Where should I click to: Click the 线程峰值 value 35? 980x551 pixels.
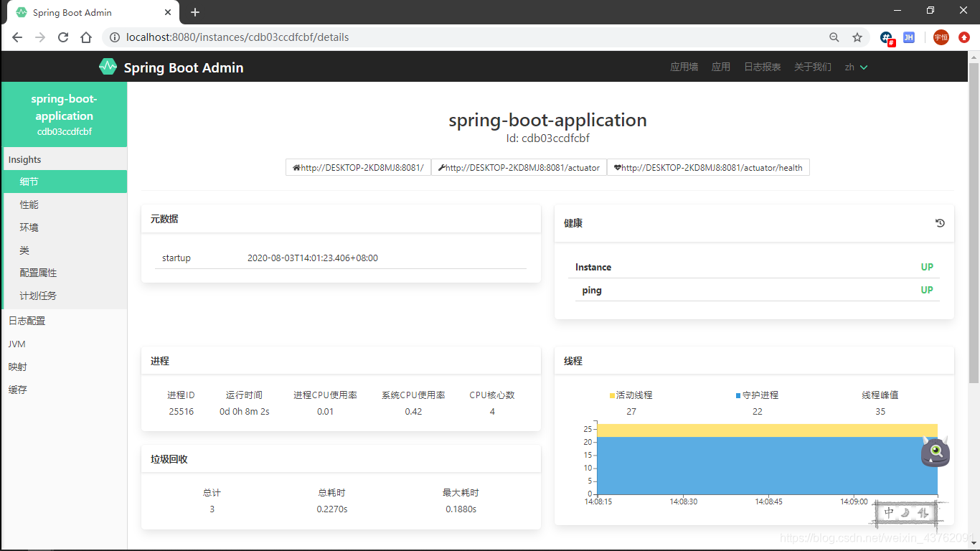coord(880,412)
